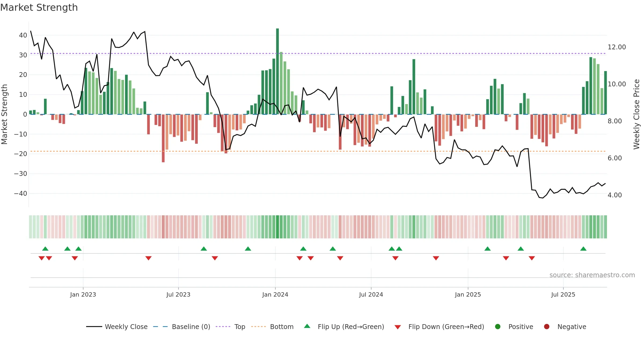
Task: Click the 10.00 price axis label
Action: coord(617,84)
